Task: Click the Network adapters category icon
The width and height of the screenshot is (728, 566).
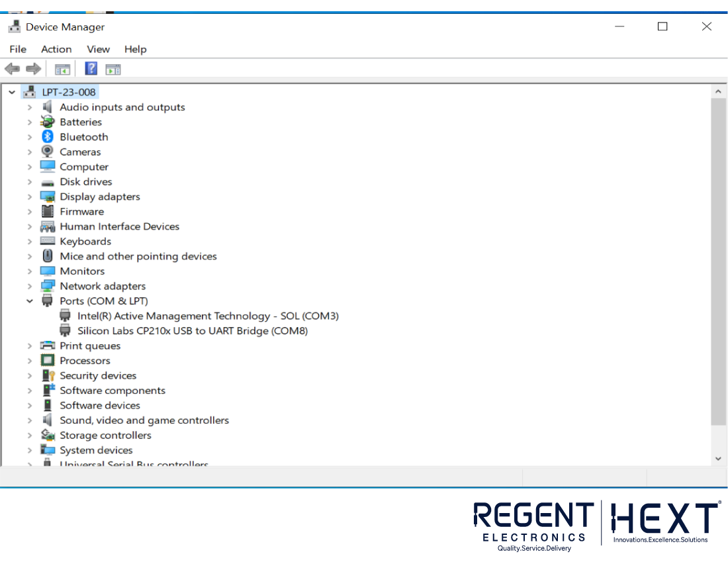Action: coord(47,285)
